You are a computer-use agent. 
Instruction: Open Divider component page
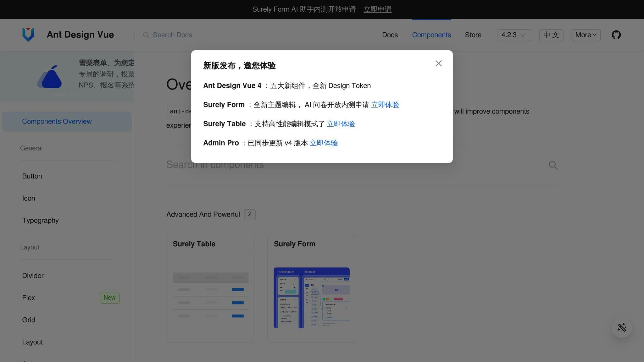(33, 276)
